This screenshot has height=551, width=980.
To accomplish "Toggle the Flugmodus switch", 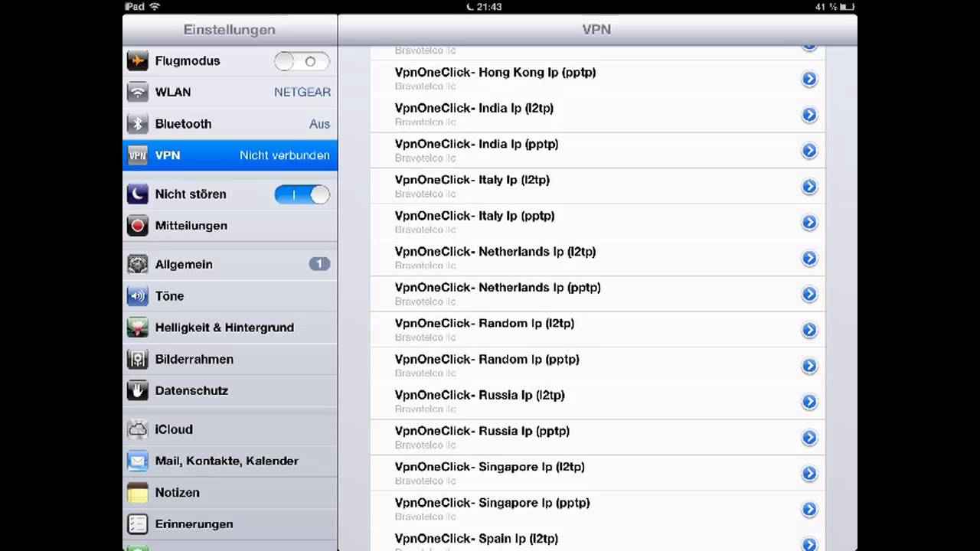I will [x=302, y=61].
